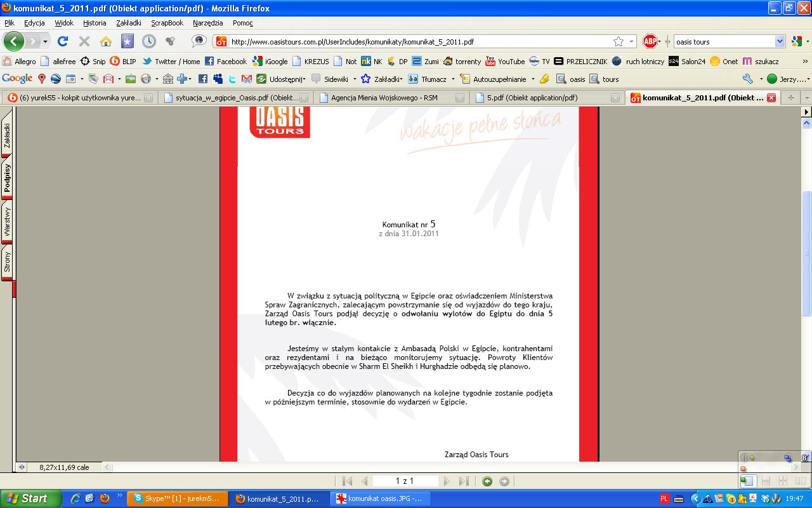
Task: Toggle the Strony pages panel
Action: tap(7, 262)
